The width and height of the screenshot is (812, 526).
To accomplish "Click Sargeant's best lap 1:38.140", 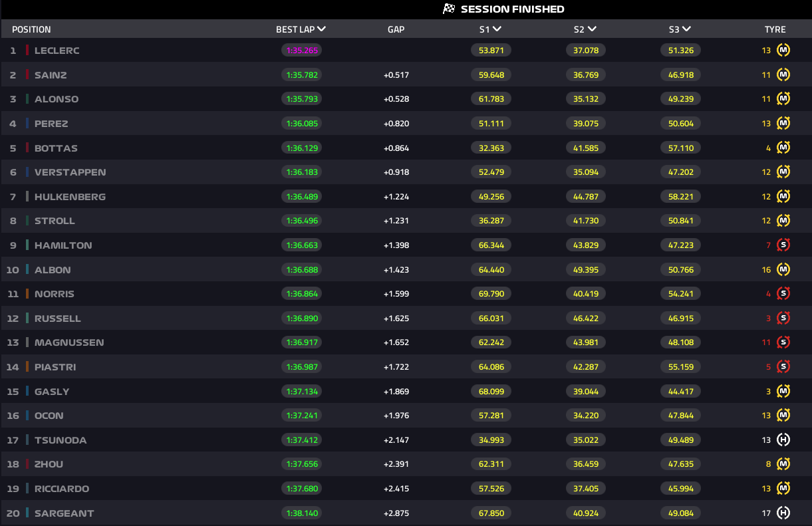I will (x=301, y=513).
